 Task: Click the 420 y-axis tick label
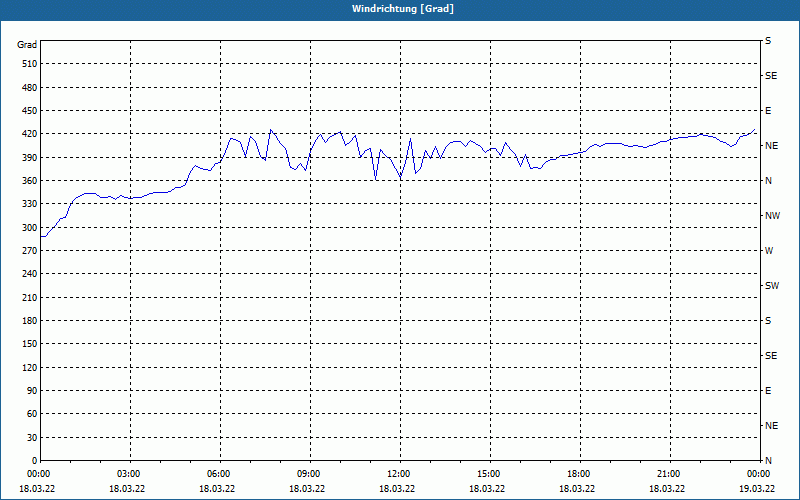click(30, 134)
